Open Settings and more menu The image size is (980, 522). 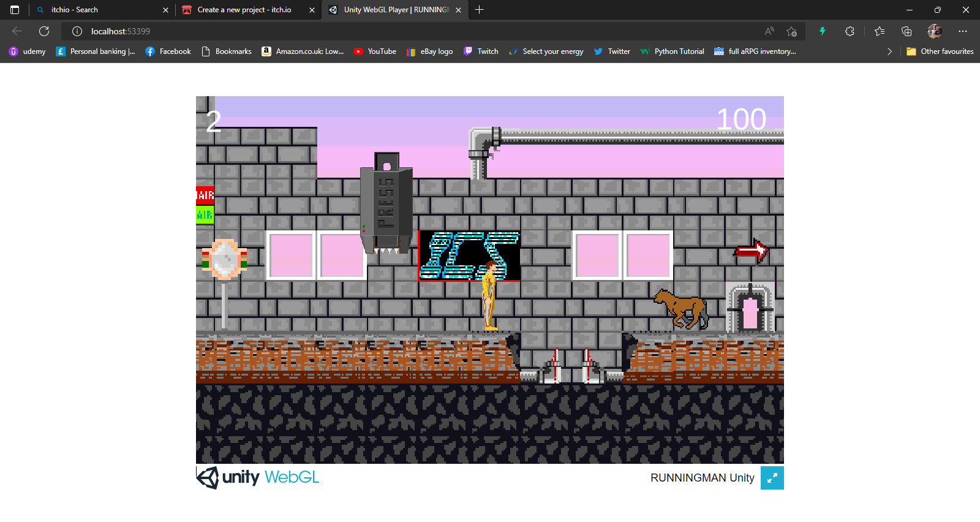coord(963,31)
